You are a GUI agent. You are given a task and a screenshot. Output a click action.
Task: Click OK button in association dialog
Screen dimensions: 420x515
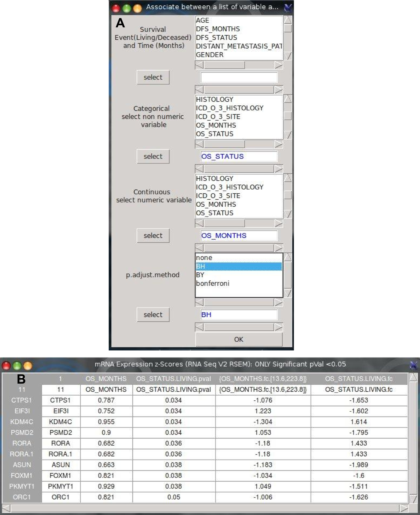click(239, 339)
